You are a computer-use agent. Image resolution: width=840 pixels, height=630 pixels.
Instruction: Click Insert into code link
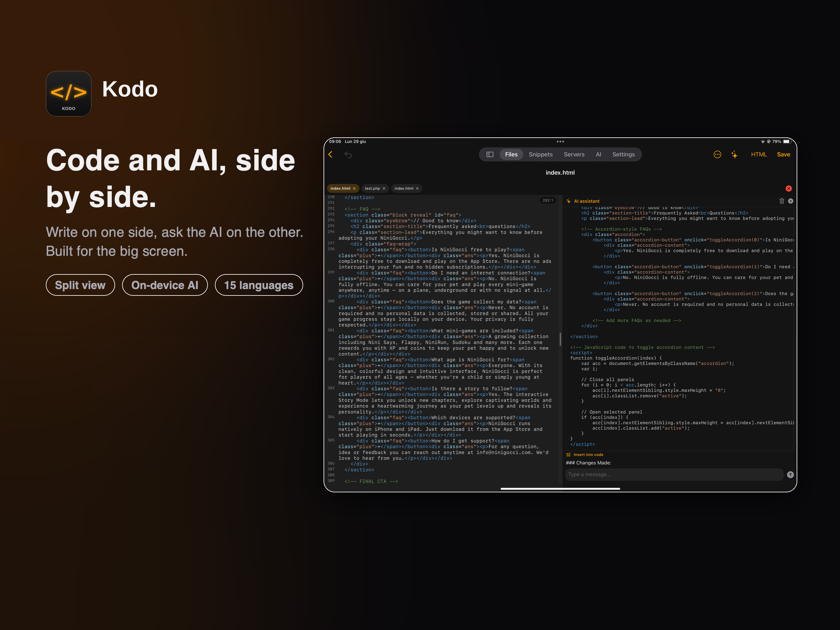click(x=588, y=454)
